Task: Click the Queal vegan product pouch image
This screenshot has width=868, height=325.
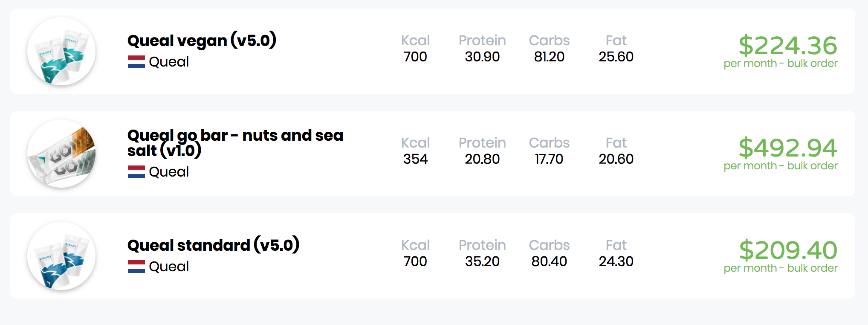Action: point(61,51)
